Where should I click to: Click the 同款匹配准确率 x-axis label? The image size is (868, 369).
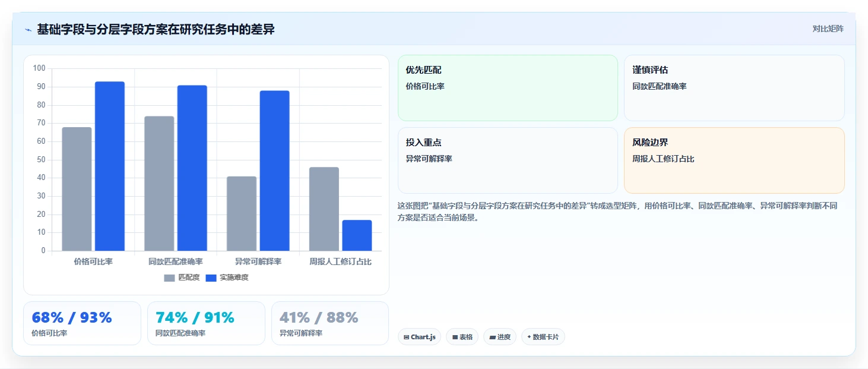(176, 261)
